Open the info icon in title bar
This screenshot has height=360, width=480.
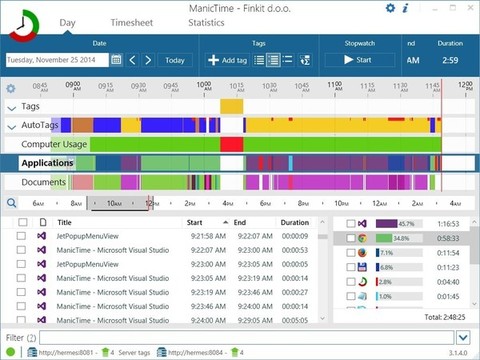tap(405, 8)
